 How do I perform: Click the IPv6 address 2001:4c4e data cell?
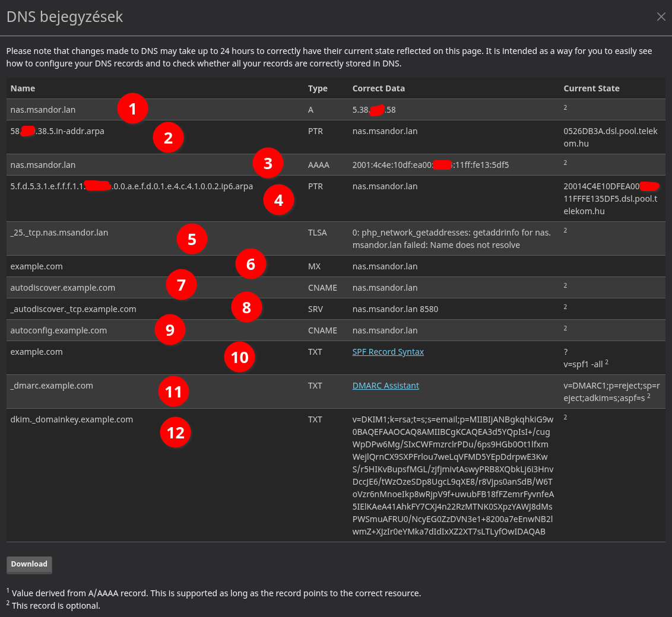point(430,166)
